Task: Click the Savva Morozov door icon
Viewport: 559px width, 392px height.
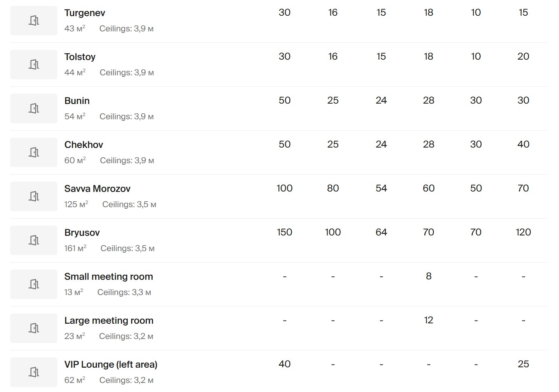Action: [x=34, y=196]
